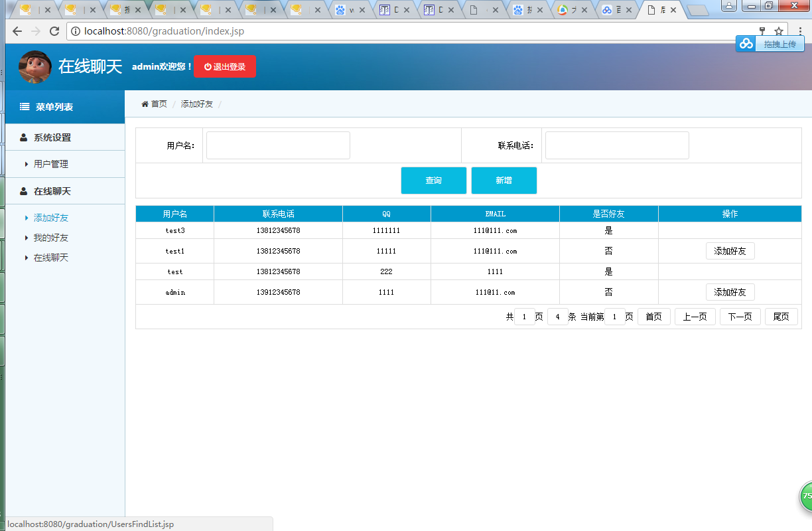This screenshot has width=812, height=531.
Task: Click the 新增 add button
Action: pos(504,181)
